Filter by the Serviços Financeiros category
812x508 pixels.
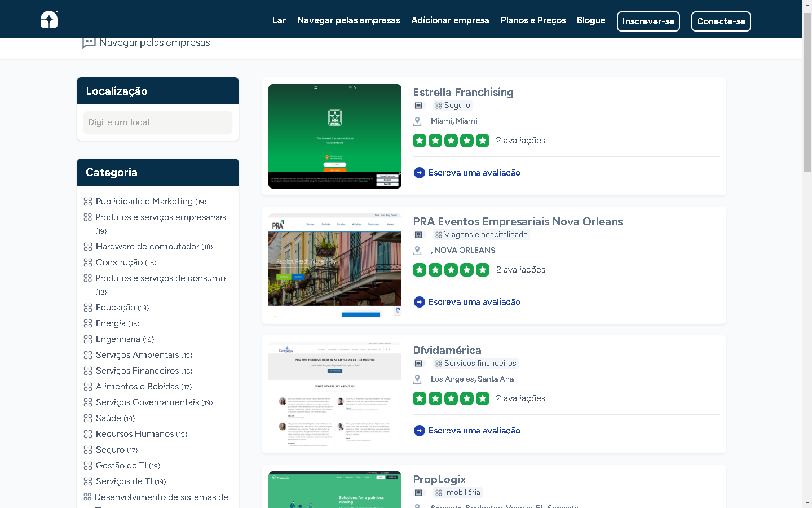(x=137, y=371)
